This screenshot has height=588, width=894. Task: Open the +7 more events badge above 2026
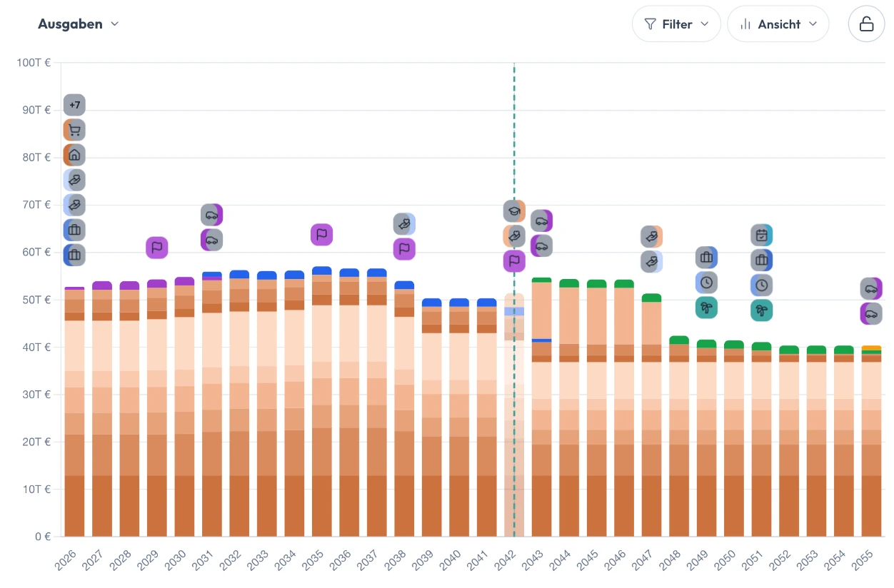click(74, 105)
